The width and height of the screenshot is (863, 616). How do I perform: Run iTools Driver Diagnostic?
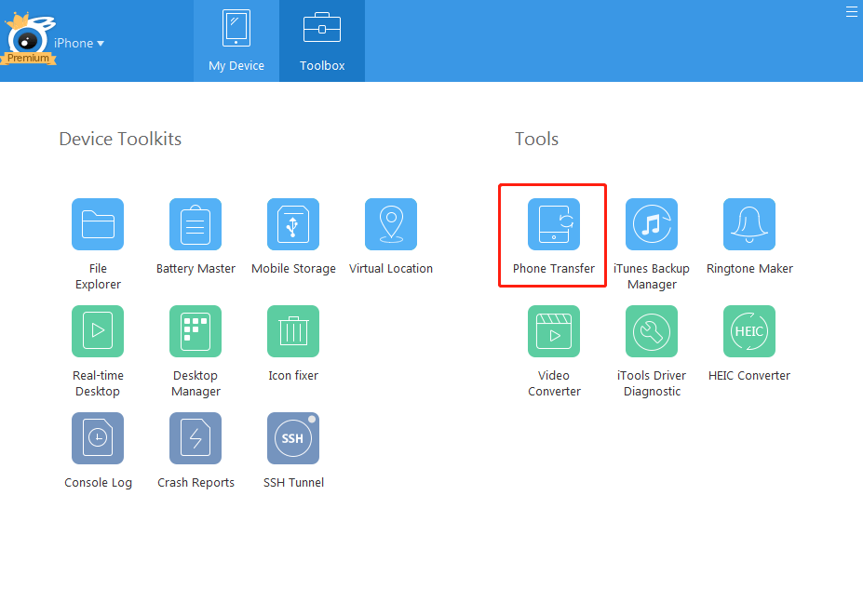(x=651, y=331)
